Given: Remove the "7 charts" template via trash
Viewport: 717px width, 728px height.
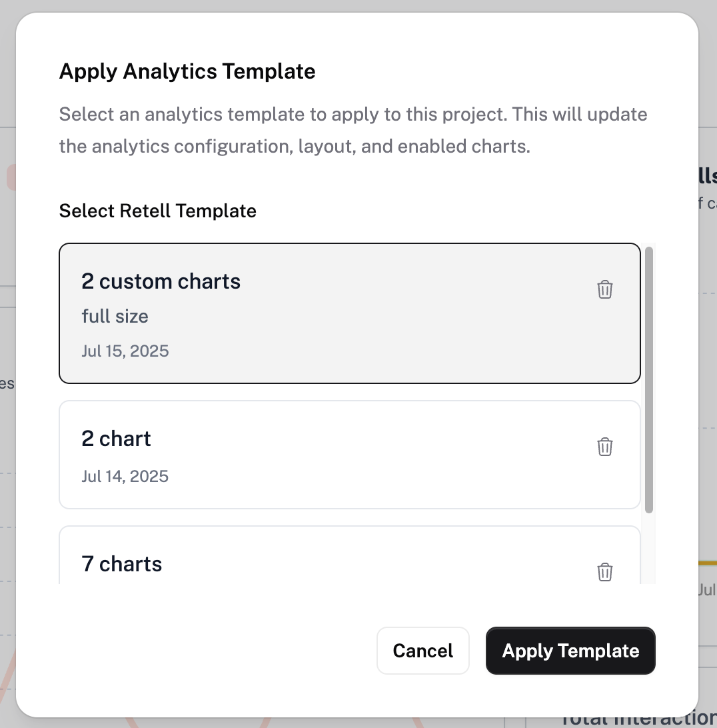Looking at the screenshot, I should click(x=604, y=572).
